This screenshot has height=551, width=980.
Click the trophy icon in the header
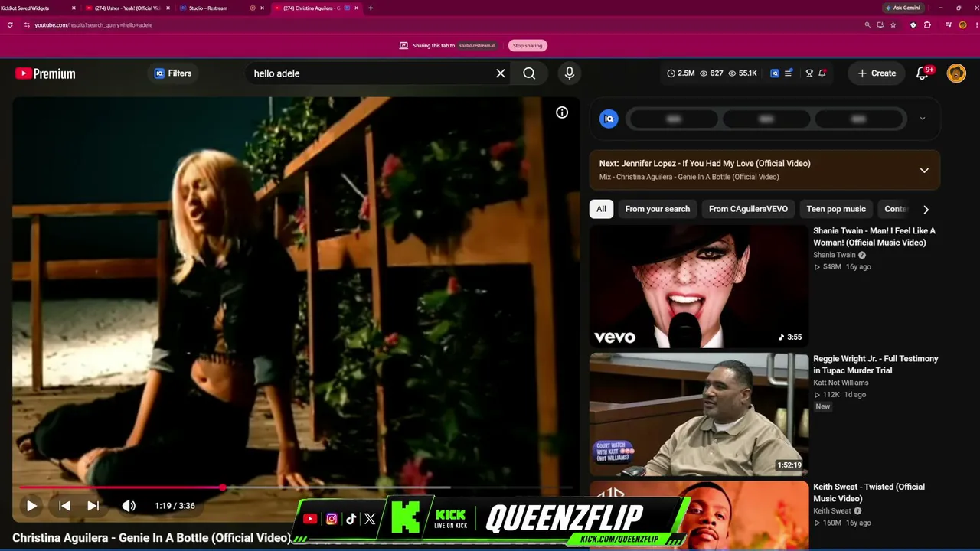(809, 73)
